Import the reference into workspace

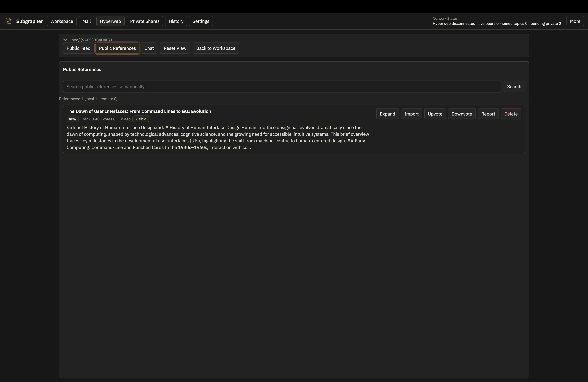coord(411,114)
